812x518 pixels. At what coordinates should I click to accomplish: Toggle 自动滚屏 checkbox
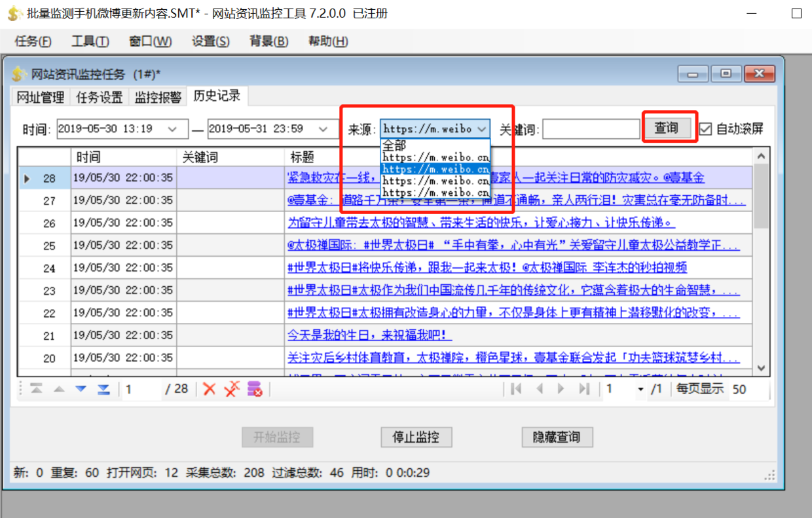[x=705, y=129]
